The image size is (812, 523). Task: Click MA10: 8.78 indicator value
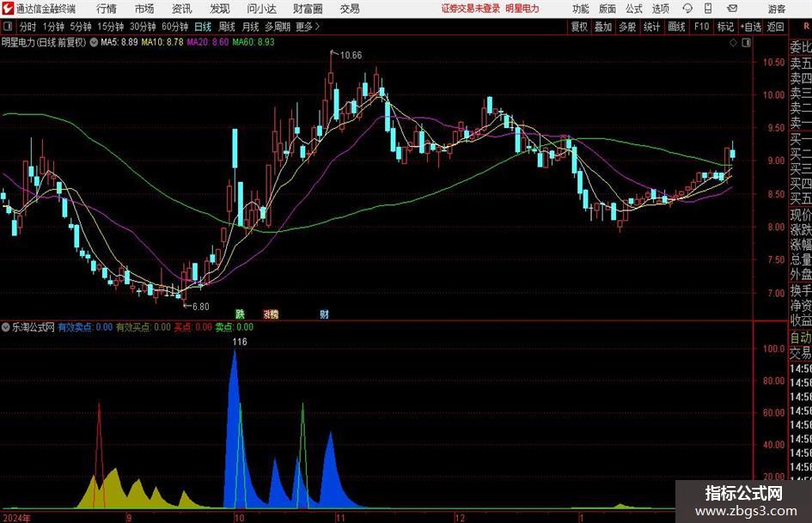coord(162,42)
